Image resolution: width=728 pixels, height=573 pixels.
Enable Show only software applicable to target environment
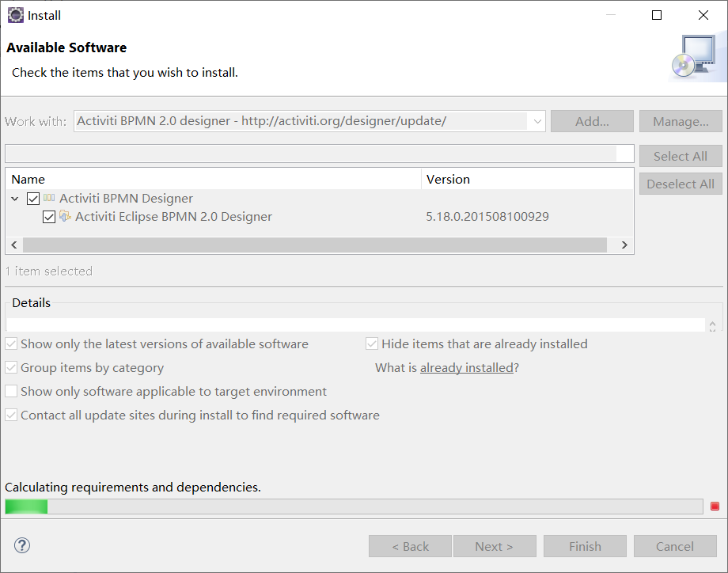[11, 392]
